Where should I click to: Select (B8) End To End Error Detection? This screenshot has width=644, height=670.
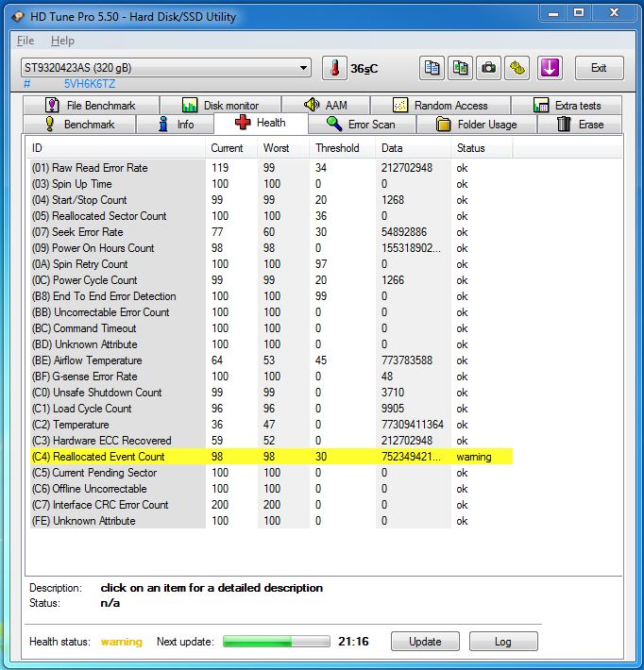[271, 296]
